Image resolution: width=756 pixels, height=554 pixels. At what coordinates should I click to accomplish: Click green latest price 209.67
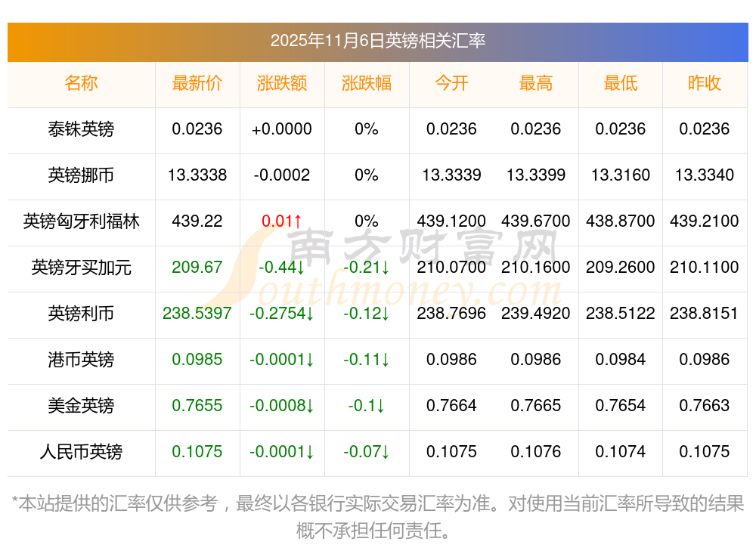click(x=197, y=267)
